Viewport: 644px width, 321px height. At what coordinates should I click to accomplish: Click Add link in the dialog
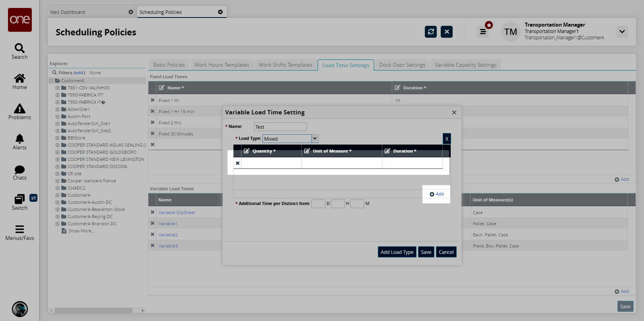[x=437, y=194]
